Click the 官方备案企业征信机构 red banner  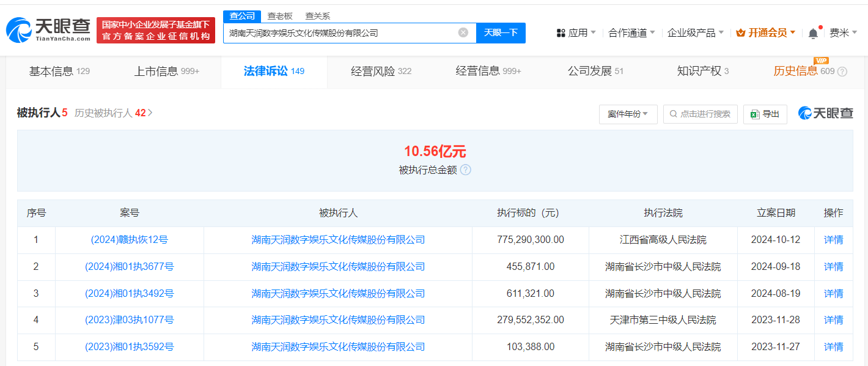[156, 30]
